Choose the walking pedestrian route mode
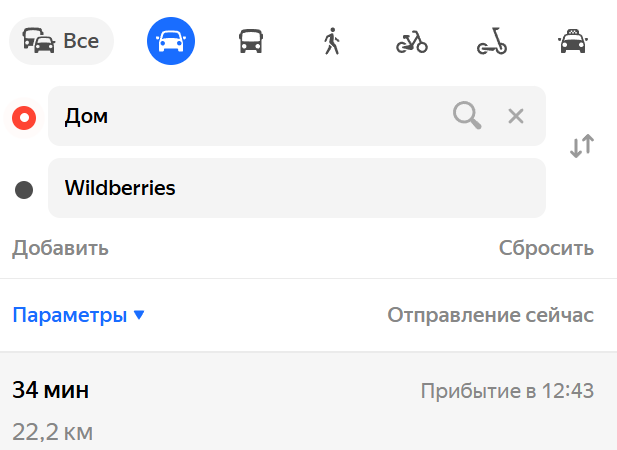 (x=332, y=41)
